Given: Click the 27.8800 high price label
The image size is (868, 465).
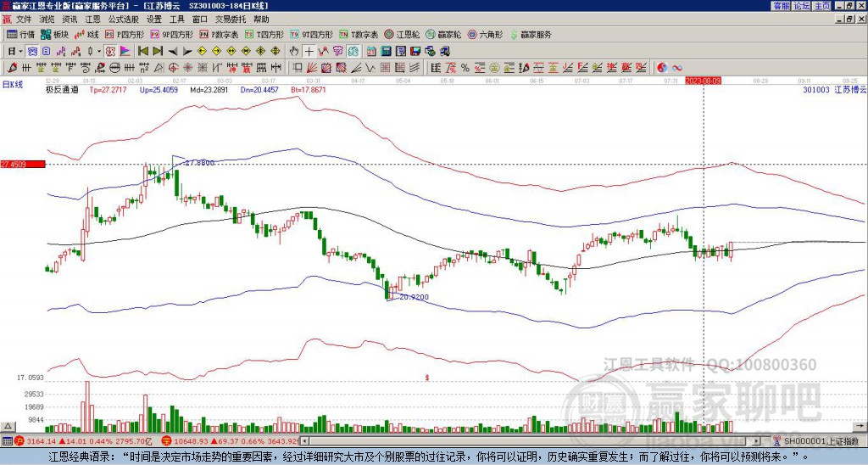Looking at the screenshot, I should 198,162.
